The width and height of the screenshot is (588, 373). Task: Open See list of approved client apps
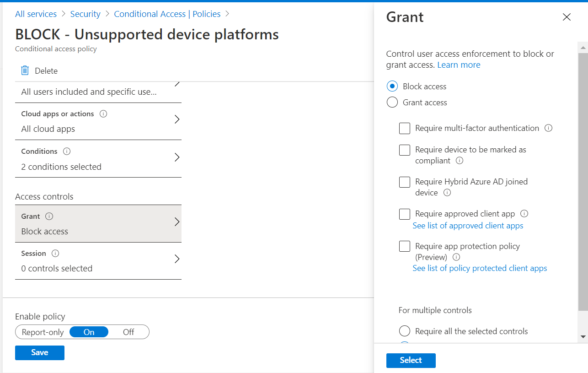(468, 226)
